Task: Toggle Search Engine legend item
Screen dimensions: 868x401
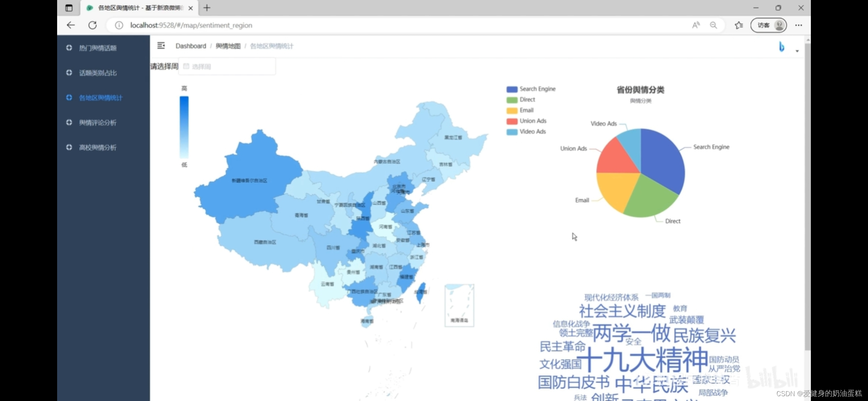Action: pos(531,89)
